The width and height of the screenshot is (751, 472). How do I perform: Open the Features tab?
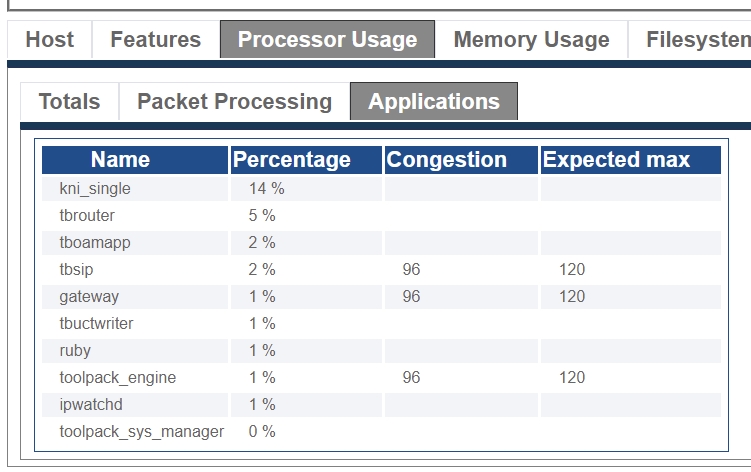(155, 40)
